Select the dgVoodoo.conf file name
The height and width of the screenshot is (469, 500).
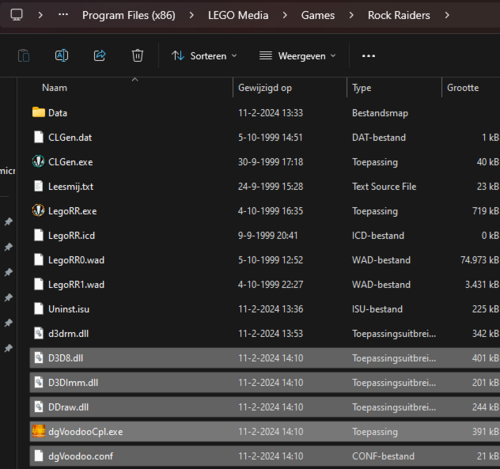click(x=80, y=456)
